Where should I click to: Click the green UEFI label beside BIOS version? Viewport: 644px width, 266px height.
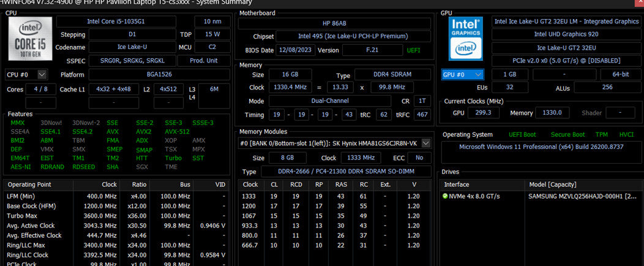coord(413,51)
